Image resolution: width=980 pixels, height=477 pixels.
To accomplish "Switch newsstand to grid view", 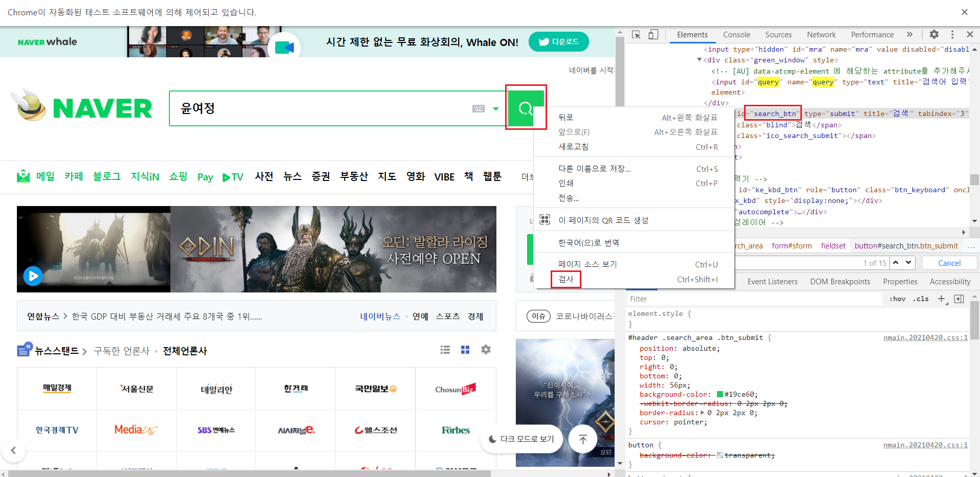I will [x=465, y=350].
